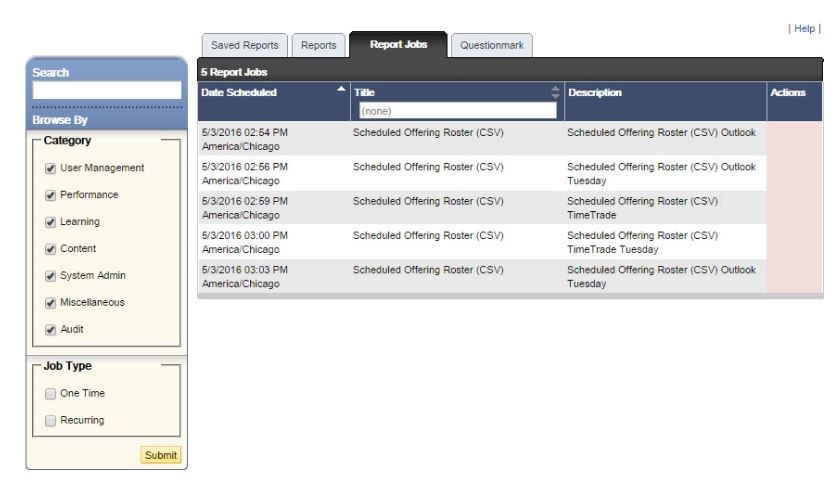Click the title in the 02:56 PM row
The height and width of the screenshot is (492, 839).
pyautogui.click(x=428, y=166)
